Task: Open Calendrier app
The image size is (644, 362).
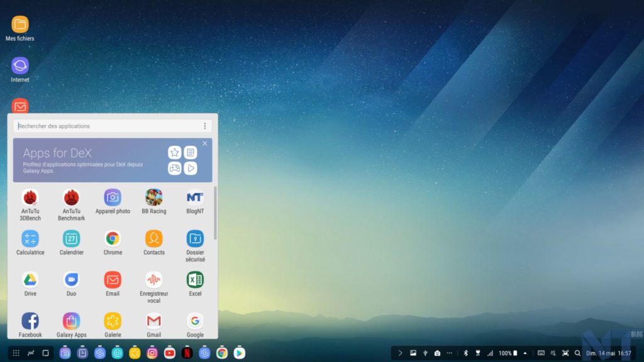Action: (x=71, y=243)
